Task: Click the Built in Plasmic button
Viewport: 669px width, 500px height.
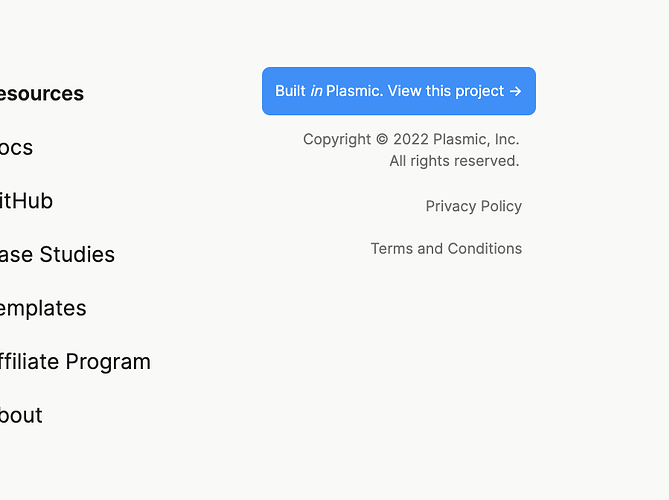Action: coord(398,91)
